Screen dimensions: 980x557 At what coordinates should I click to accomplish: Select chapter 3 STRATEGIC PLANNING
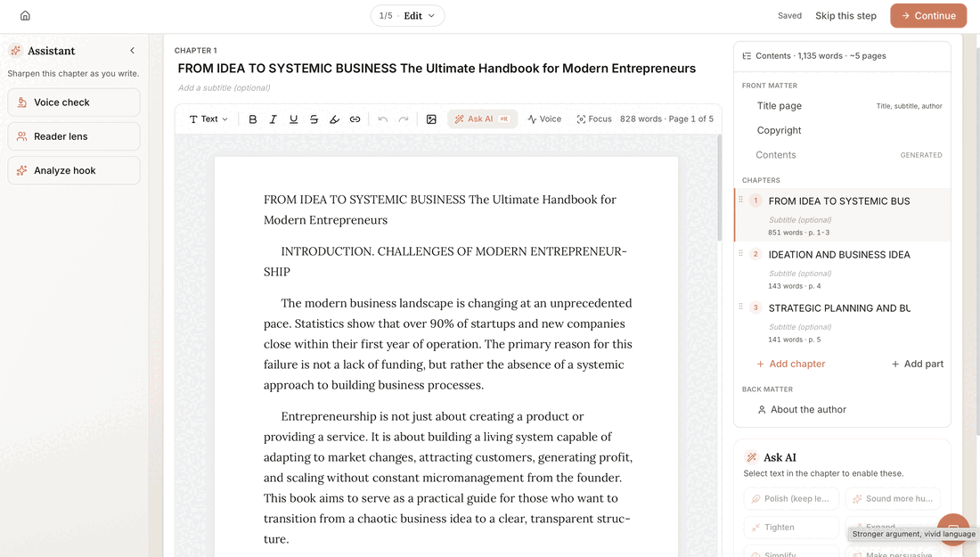click(843, 322)
